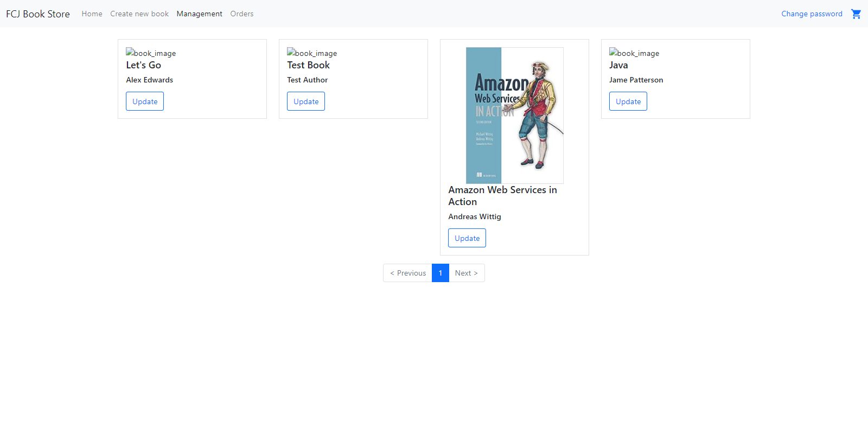Open the Amazon Web Services book cover

[x=514, y=116]
